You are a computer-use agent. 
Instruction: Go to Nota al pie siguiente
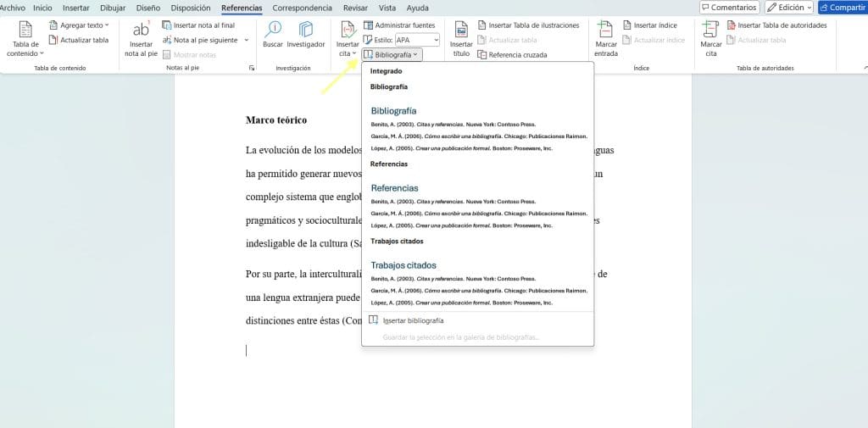[x=200, y=40]
